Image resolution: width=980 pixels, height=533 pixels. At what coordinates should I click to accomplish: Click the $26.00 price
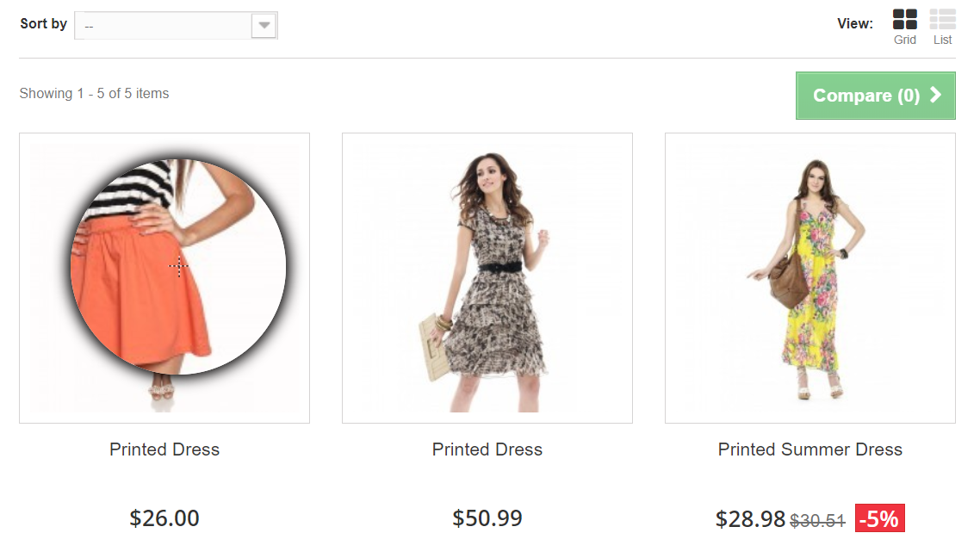tap(164, 518)
